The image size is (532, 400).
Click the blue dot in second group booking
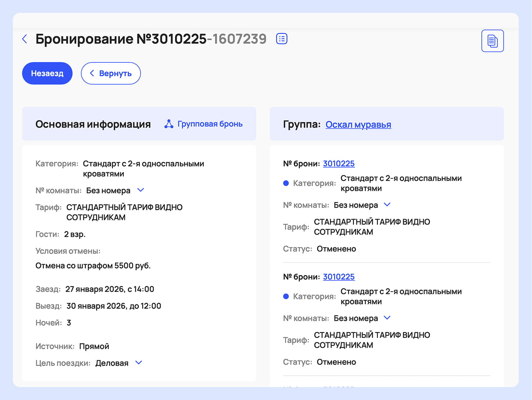pyautogui.click(x=286, y=296)
